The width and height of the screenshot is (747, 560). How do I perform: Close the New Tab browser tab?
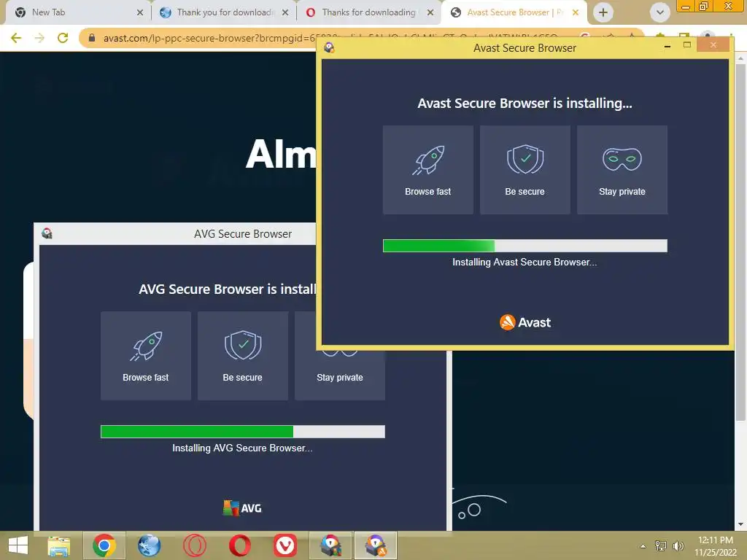click(x=139, y=13)
